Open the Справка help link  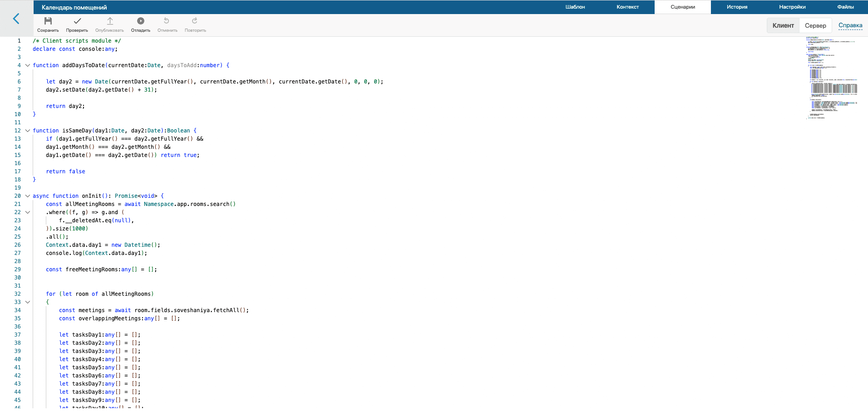[850, 25]
